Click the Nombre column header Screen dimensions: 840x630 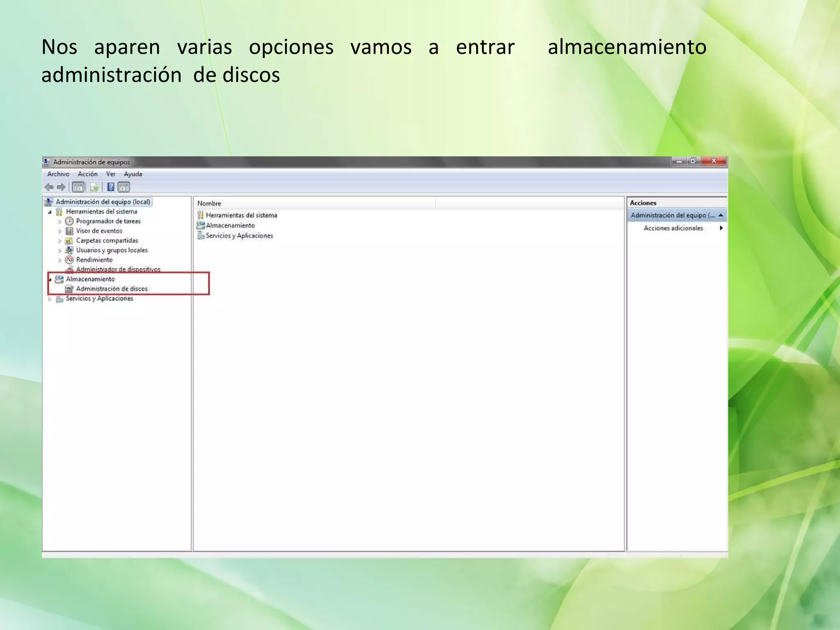pyautogui.click(x=209, y=203)
